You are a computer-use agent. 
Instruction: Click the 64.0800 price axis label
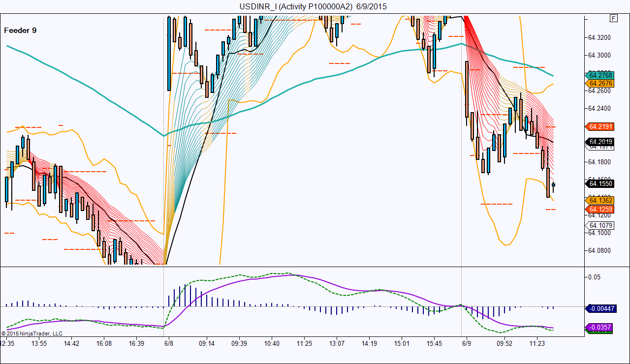[x=600, y=250]
